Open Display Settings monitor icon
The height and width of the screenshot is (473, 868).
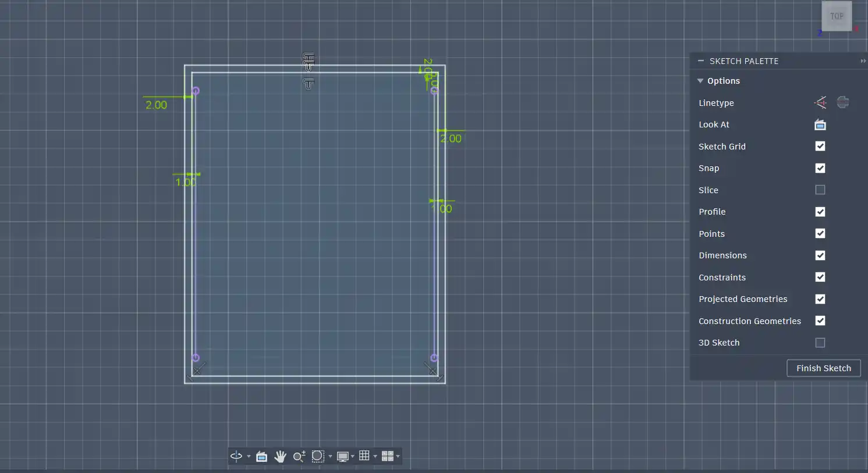tap(342, 456)
